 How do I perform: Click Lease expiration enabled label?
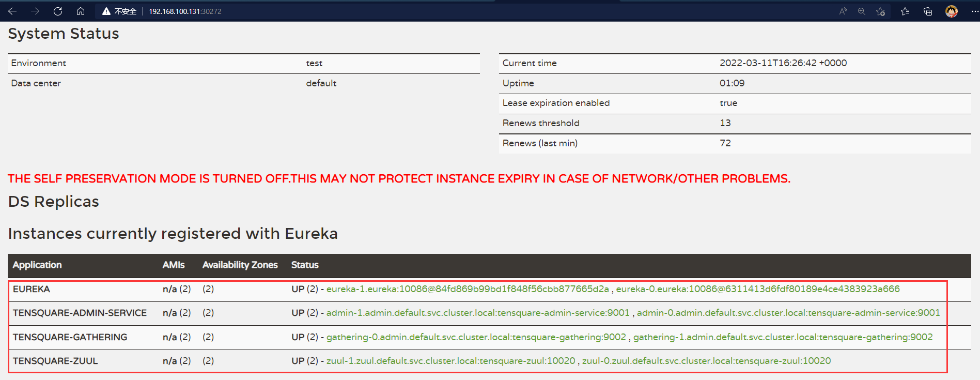(556, 103)
